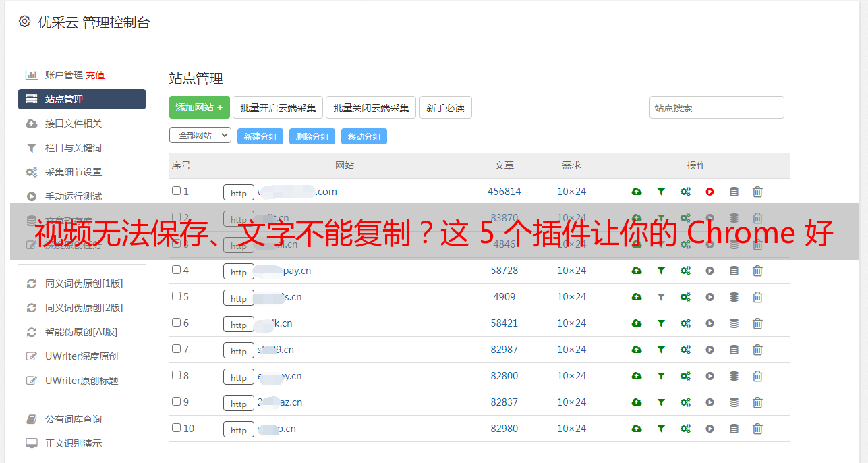Run site 10 with its play icon
Viewport: 868px width, 463px height.
point(710,429)
